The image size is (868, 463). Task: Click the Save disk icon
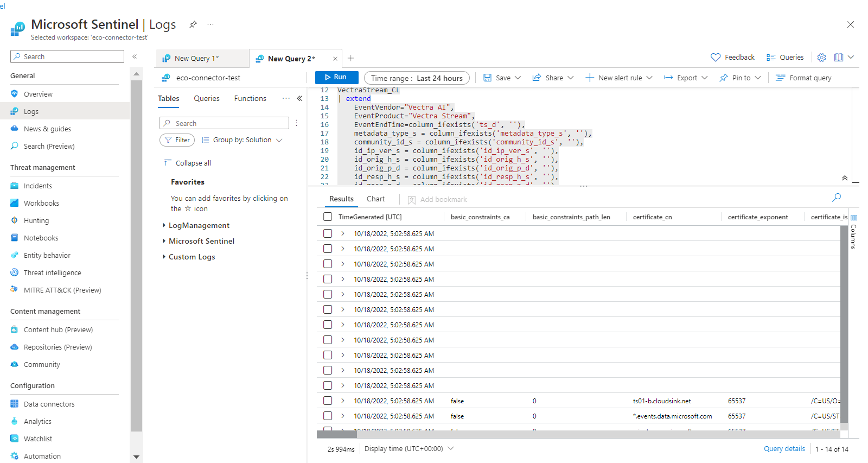pos(487,78)
